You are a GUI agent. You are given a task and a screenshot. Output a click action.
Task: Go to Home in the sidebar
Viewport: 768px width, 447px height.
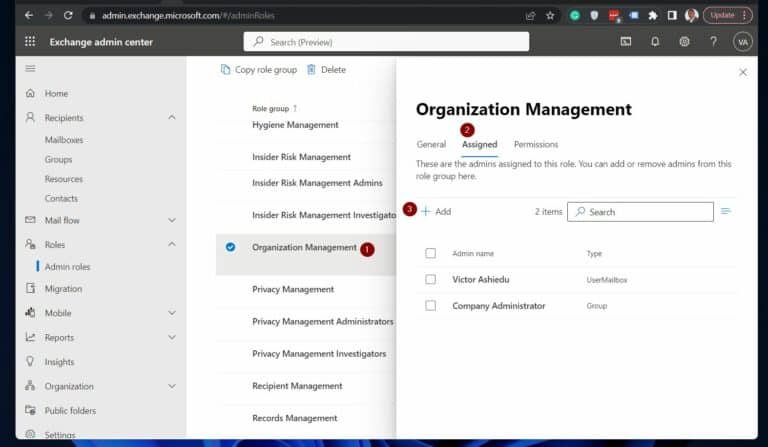(56, 94)
